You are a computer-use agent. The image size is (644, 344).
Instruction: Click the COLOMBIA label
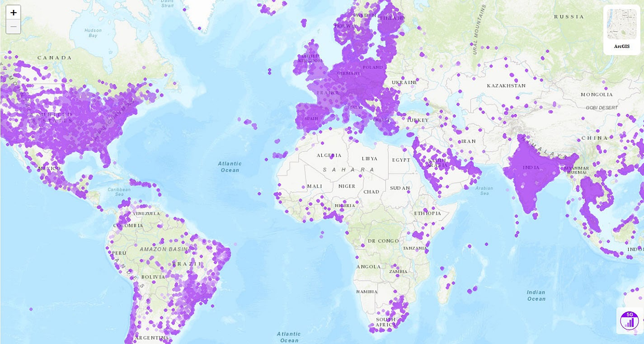[128, 226]
